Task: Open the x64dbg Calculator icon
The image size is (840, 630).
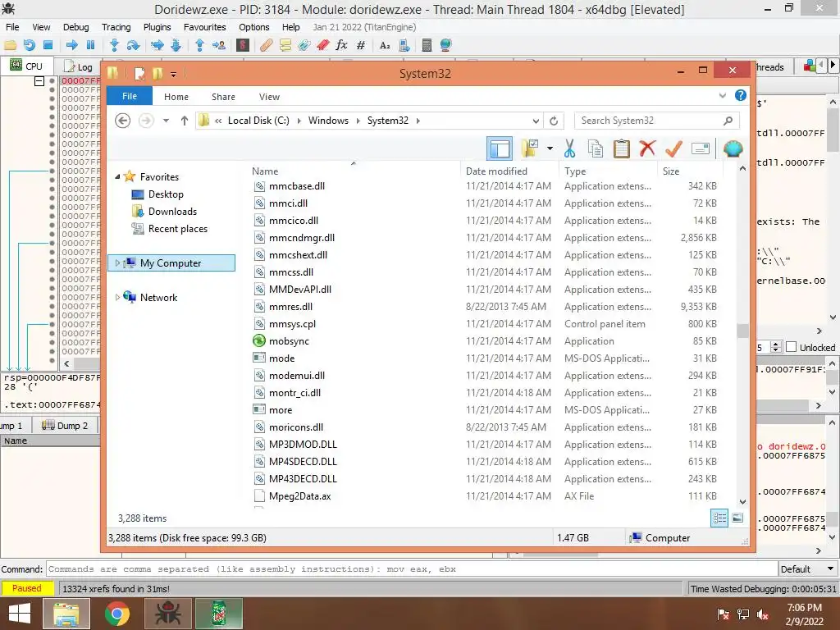Action: 427,46
